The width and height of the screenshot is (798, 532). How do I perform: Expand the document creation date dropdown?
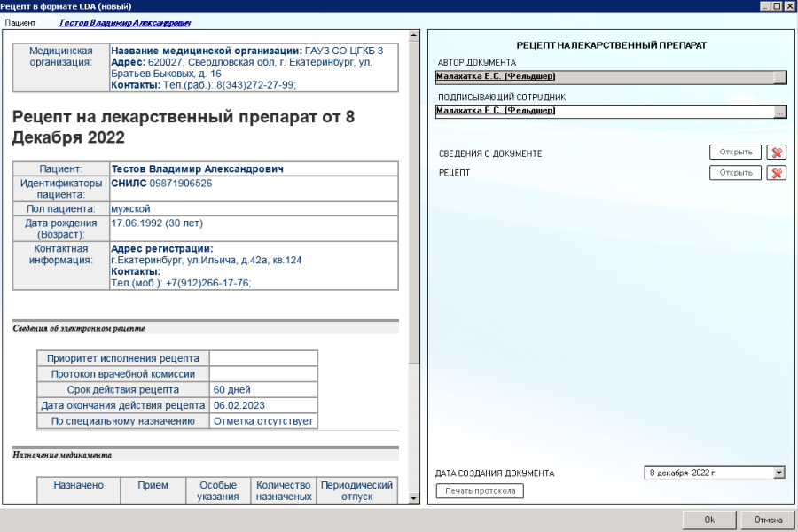778,473
